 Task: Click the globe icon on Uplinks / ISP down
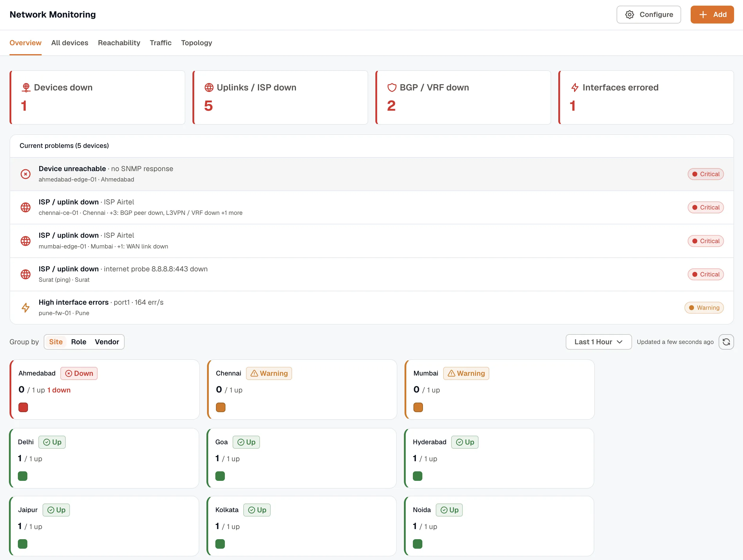(x=209, y=87)
